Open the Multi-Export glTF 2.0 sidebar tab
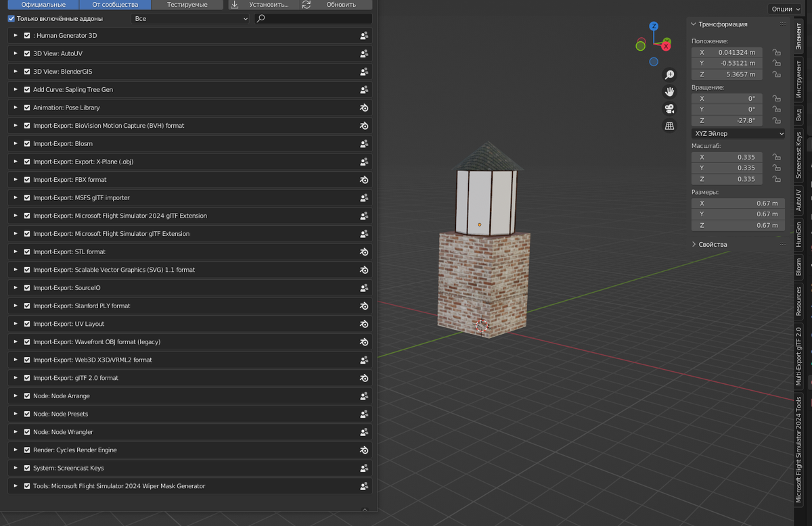Image resolution: width=812 pixels, height=526 pixels. (x=798, y=356)
